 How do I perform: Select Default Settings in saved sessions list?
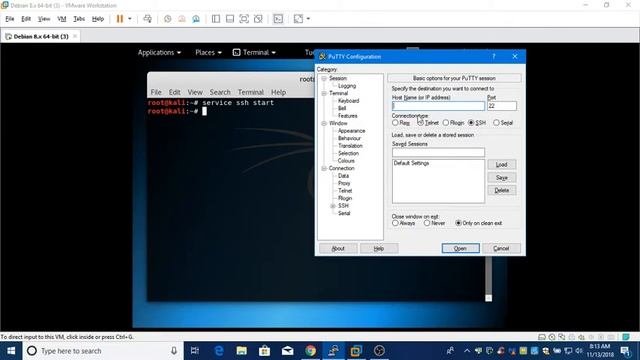click(x=411, y=163)
